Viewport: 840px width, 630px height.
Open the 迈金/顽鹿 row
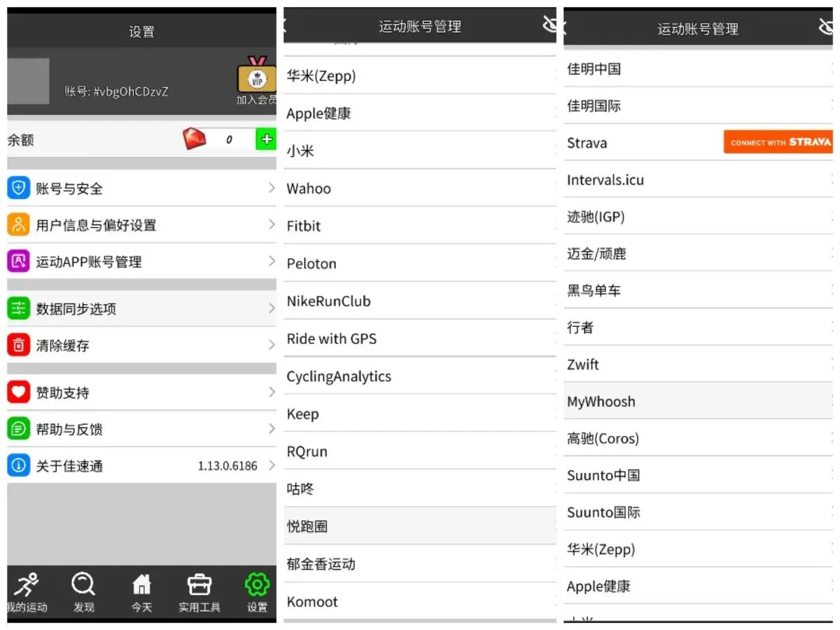[x=698, y=254]
